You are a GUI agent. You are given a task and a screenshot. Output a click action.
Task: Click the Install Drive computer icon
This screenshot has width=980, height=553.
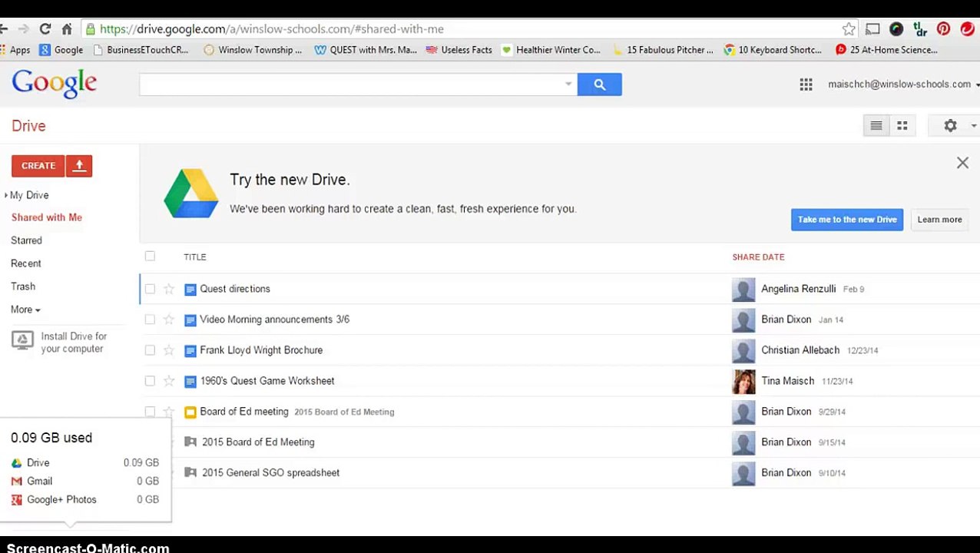[22, 340]
